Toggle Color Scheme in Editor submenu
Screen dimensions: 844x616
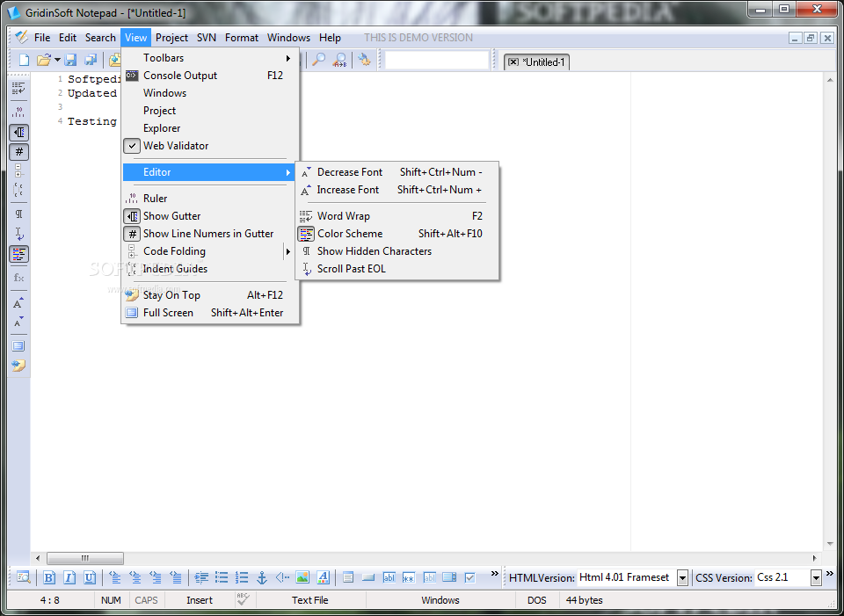coord(397,234)
